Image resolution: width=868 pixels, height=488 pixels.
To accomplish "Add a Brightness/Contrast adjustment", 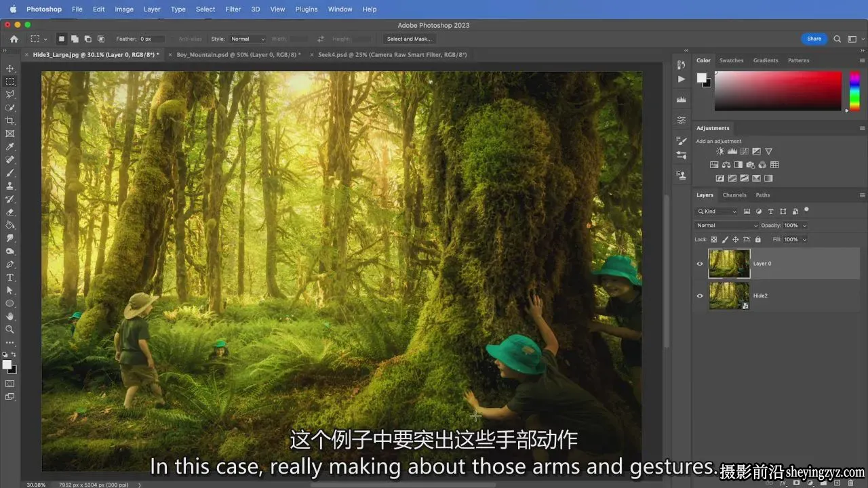I will pos(720,151).
